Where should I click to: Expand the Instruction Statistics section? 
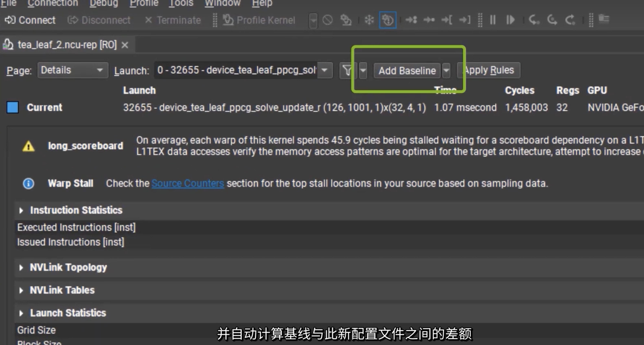21,211
